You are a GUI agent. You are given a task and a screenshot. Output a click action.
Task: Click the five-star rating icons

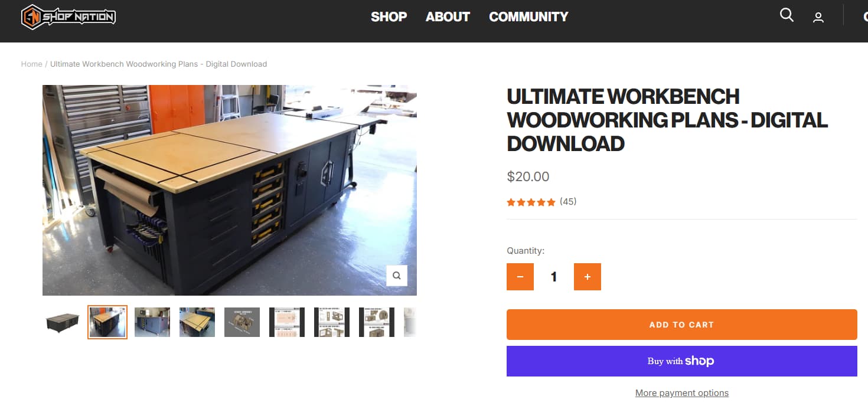[531, 202]
